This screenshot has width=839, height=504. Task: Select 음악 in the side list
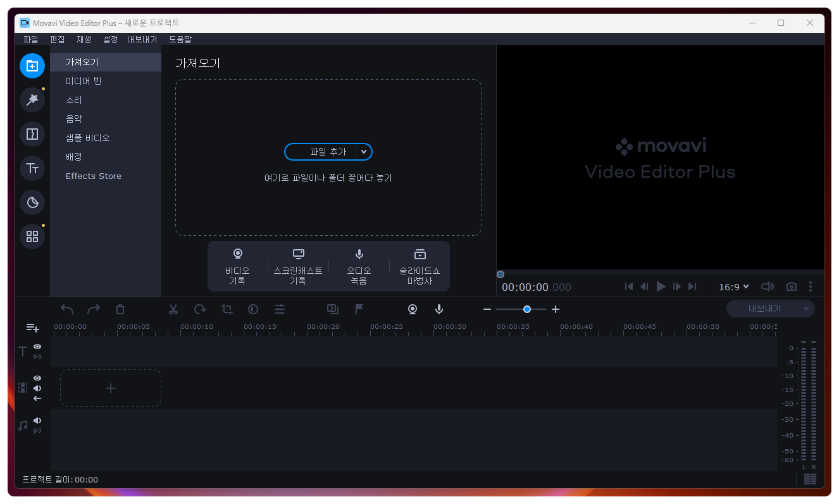(x=106, y=119)
